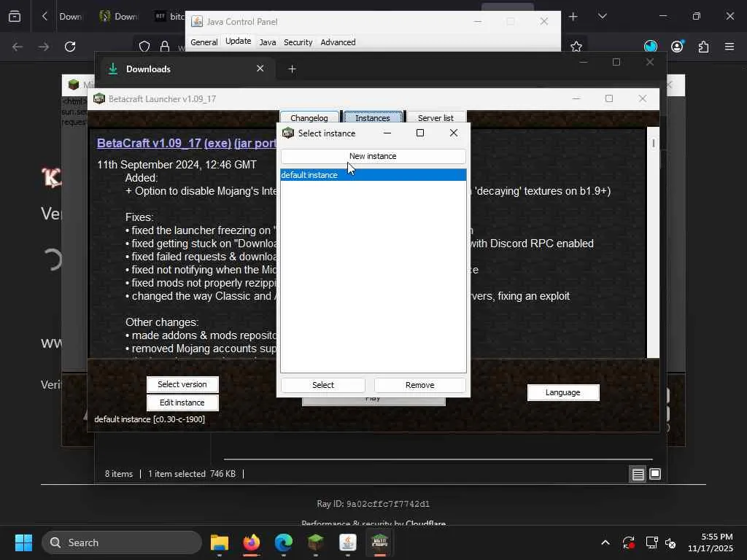Viewport: 747px width, 560px height.
Task: Open the Windows Start menu
Action: (x=23, y=542)
